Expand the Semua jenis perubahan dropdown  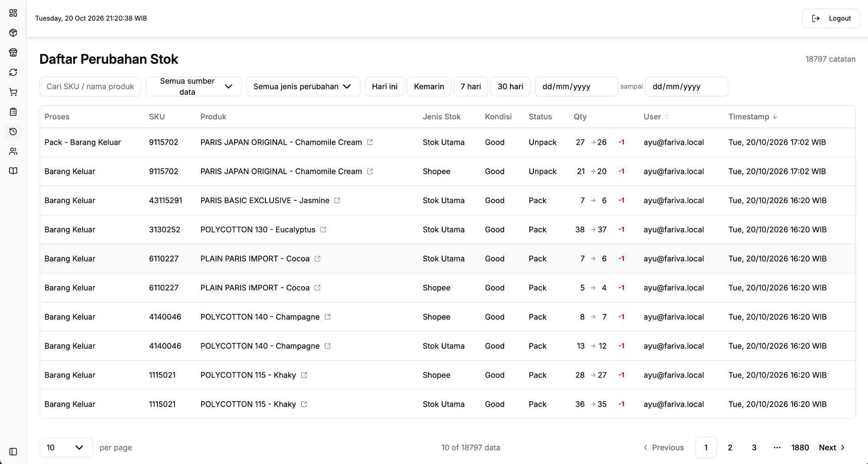(x=303, y=86)
